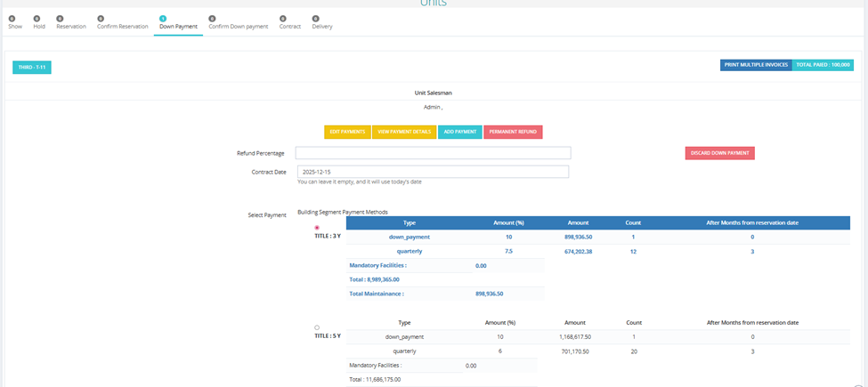The image size is (868, 387).
Task: Click the Total Paied 100,000 badge
Action: point(823,65)
